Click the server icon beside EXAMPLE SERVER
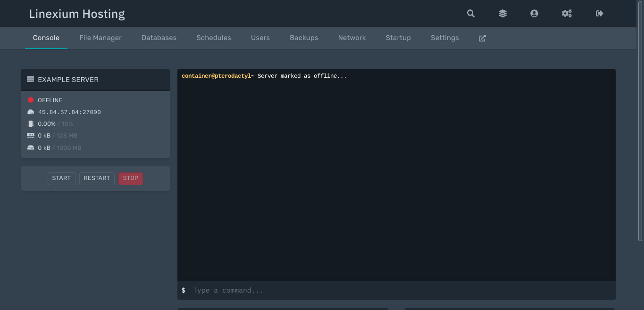This screenshot has width=644, height=310. [x=31, y=80]
